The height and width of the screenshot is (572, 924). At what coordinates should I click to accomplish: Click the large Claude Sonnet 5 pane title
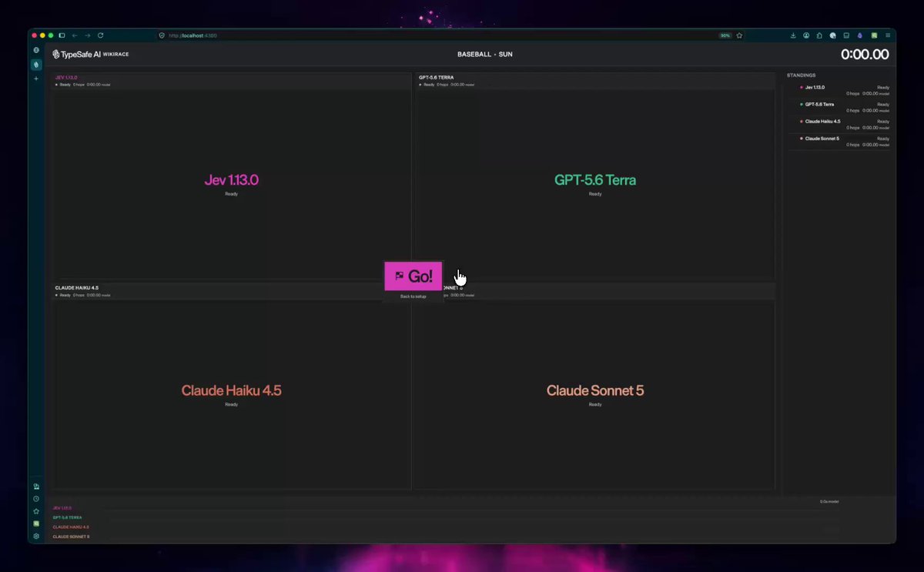(595, 390)
